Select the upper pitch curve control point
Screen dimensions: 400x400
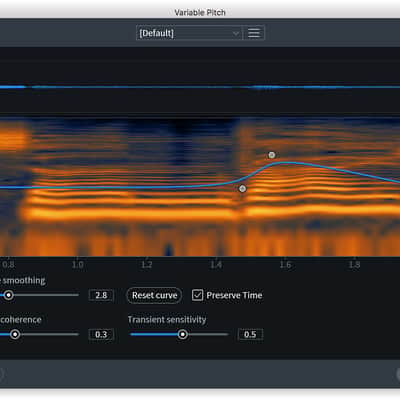click(272, 155)
